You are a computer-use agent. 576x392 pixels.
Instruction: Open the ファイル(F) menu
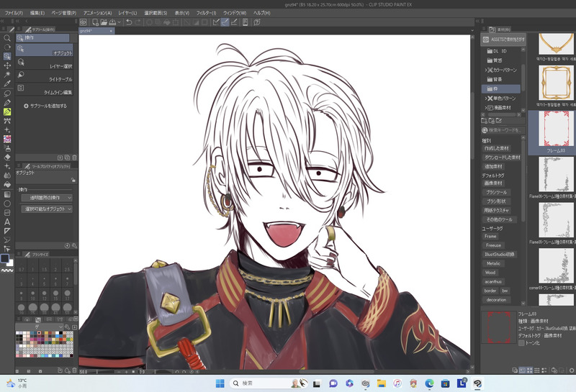click(x=14, y=13)
